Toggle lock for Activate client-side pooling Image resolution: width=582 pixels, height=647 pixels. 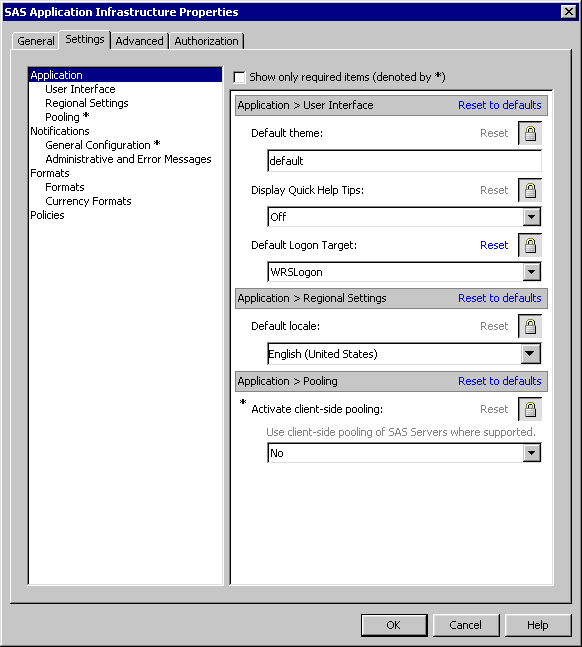pyautogui.click(x=530, y=409)
